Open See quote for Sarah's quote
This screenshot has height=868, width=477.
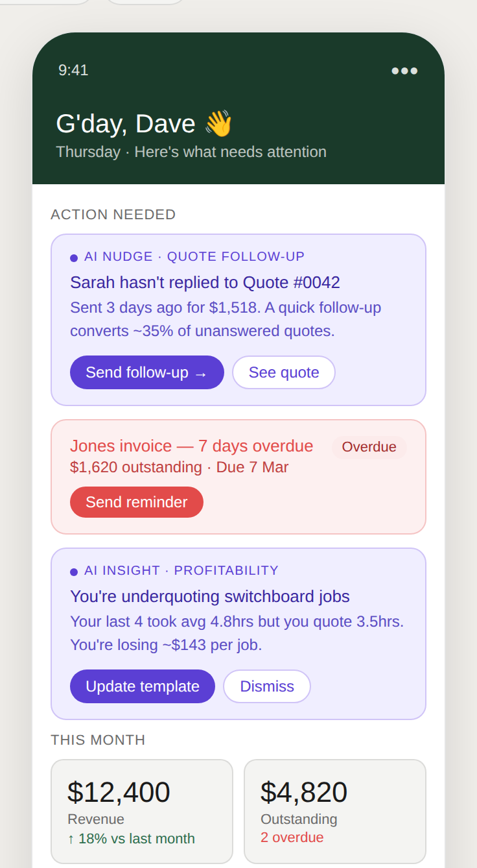283,372
